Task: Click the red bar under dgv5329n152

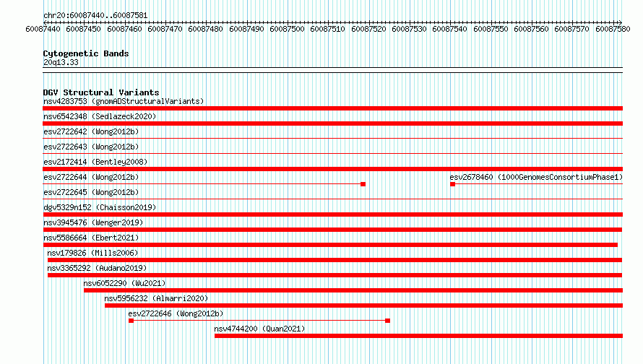Action: (x=332, y=214)
